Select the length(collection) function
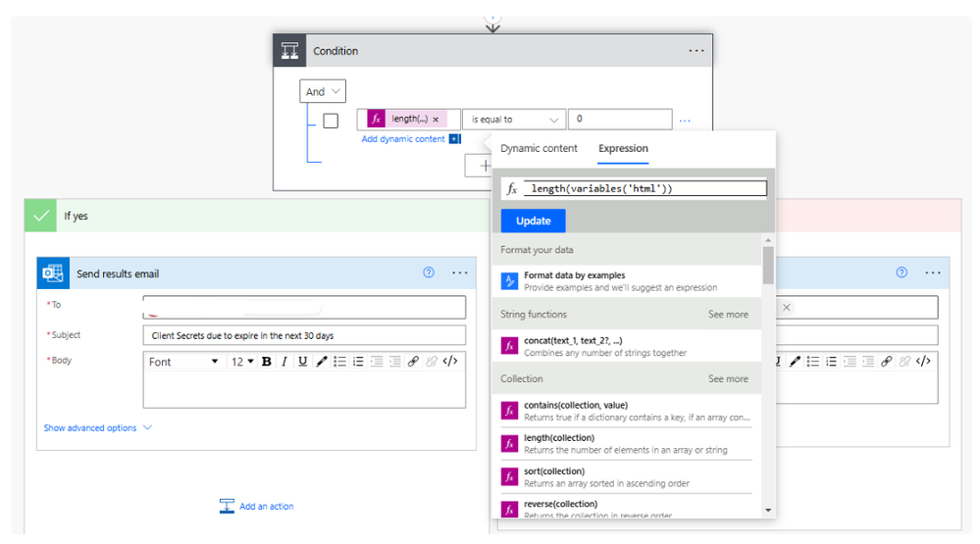This screenshot has height=544, width=980. pyautogui.click(x=628, y=443)
